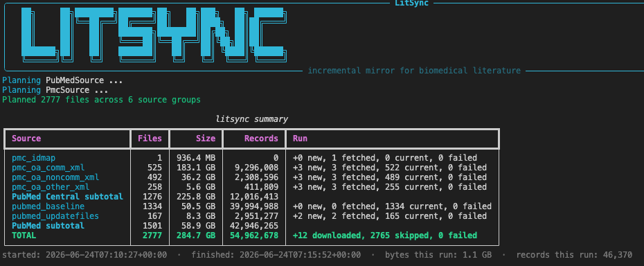This screenshot has width=644, height=266.
Task: Select 'records this run: 46,370'
Action: 574,255
